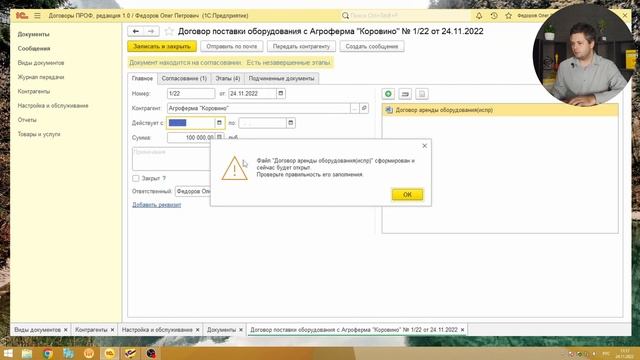Switch to Настройка и обслуживание bottom tab
640x360 pixels.
[x=157, y=330]
